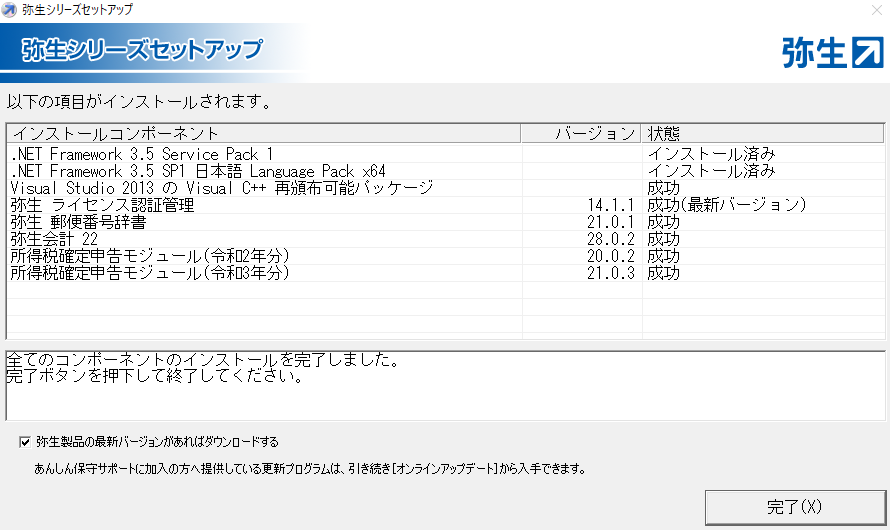This screenshot has height=530, width=890.
Task: Click the setup app icon in title bar
Action: pyautogui.click(x=9, y=10)
